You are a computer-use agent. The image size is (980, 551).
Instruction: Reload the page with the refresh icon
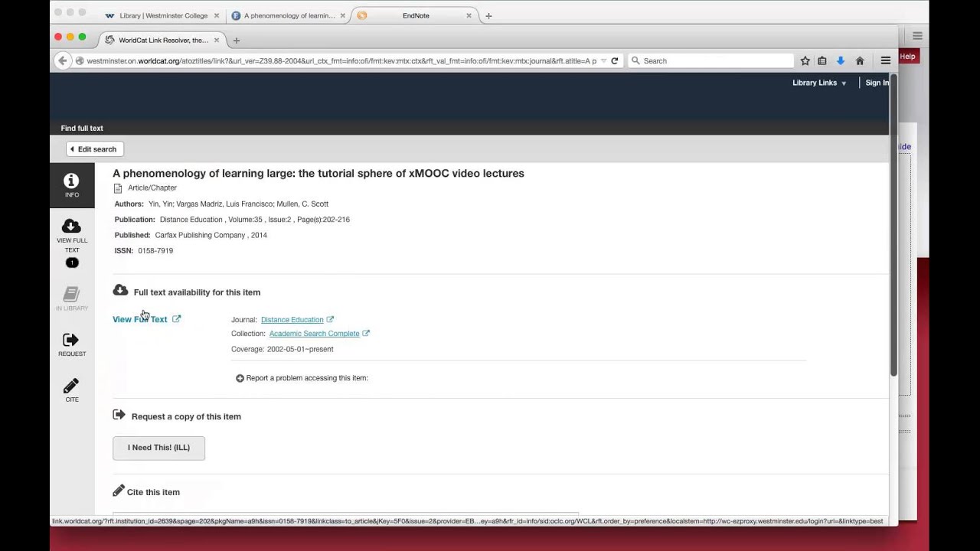[614, 60]
